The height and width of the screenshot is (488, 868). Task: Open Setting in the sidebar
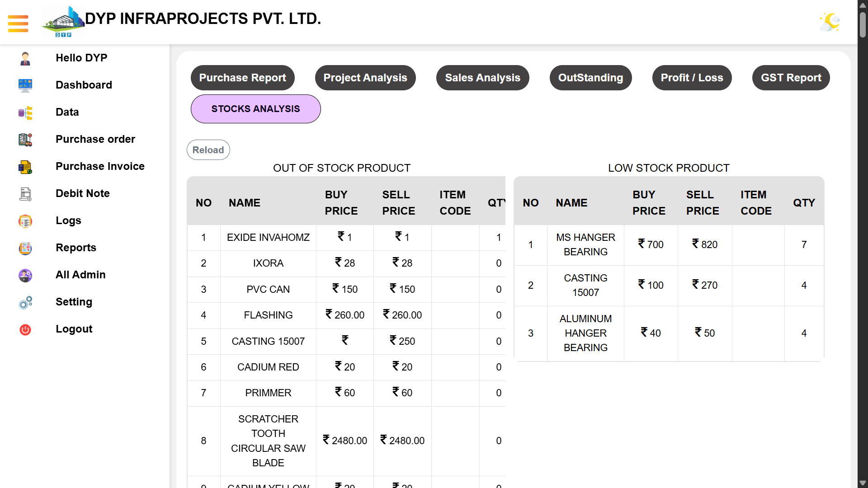pyautogui.click(x=74, y=302)
